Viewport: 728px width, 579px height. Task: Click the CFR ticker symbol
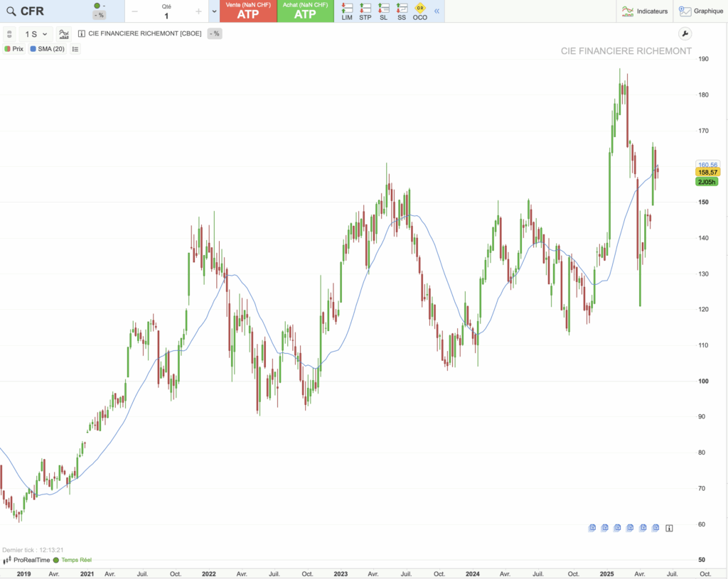pos(32,11)
